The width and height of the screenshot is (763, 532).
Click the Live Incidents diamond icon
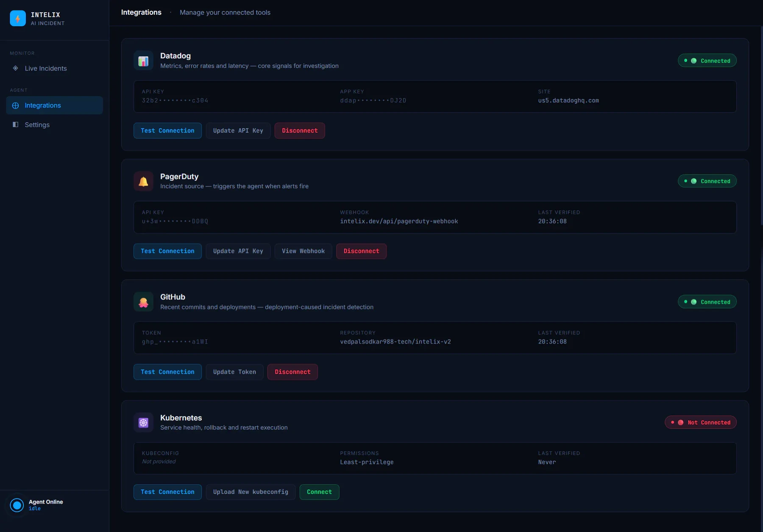(x=16, y=68)
